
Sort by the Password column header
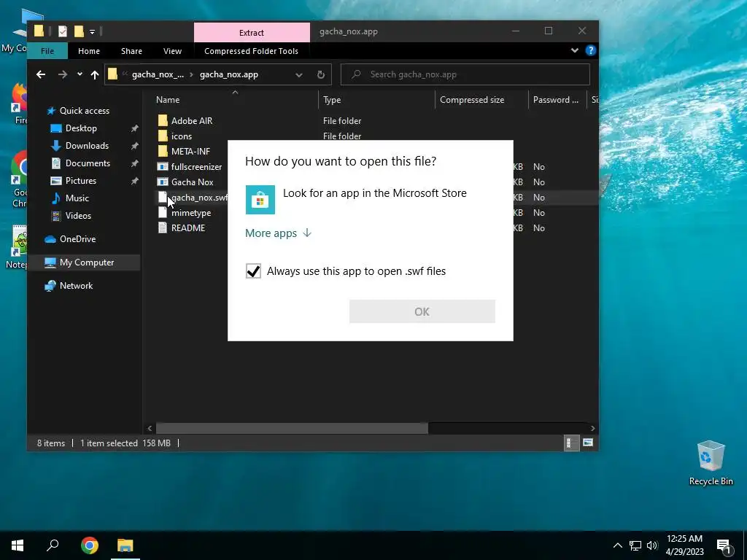coord(555,99)
